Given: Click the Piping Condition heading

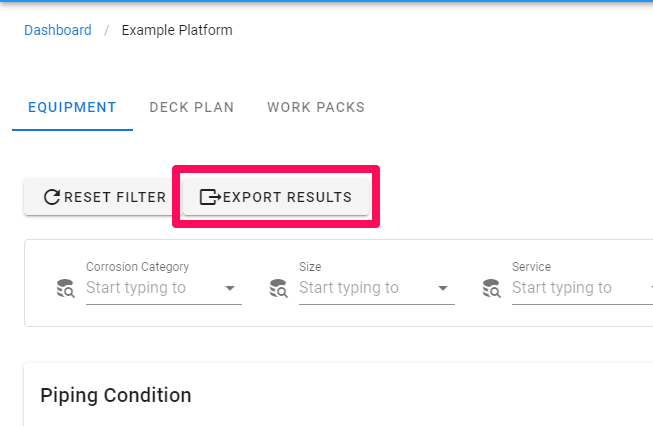Looking at the screenshot, I should [116, 395].
